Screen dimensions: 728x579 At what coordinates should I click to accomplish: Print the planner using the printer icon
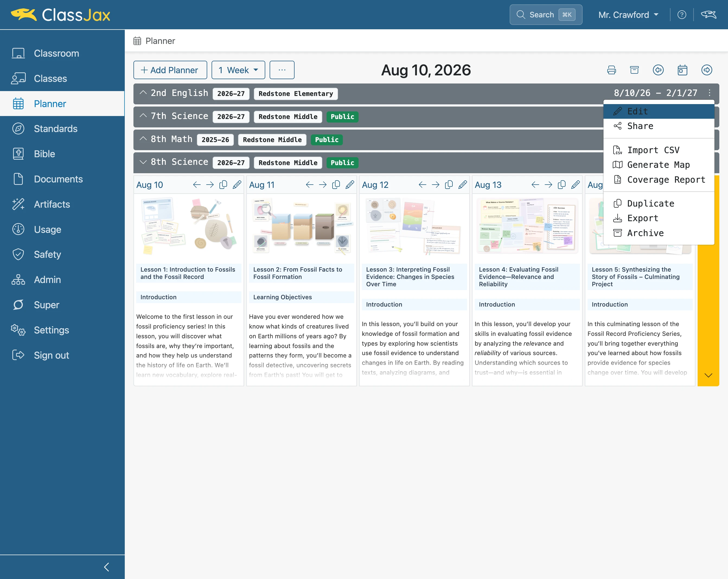[x=612, y=70]
